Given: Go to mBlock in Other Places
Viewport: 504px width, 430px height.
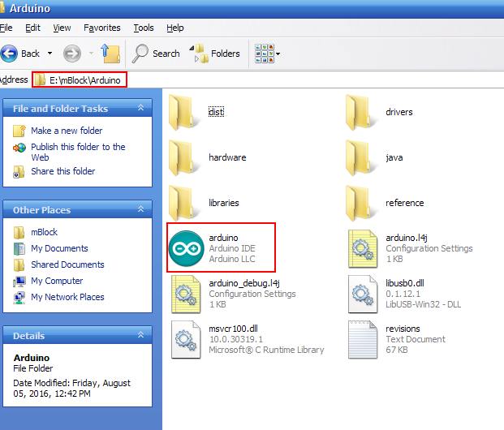Looking at the screenshot, I should click(44, 232).
